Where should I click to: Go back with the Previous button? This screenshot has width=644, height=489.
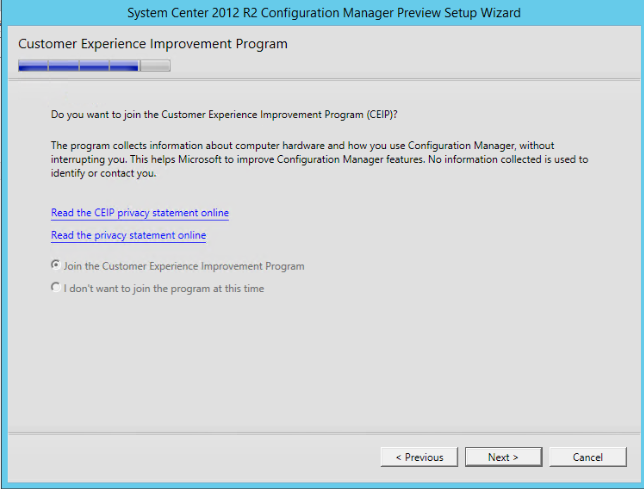pos(419,457)
